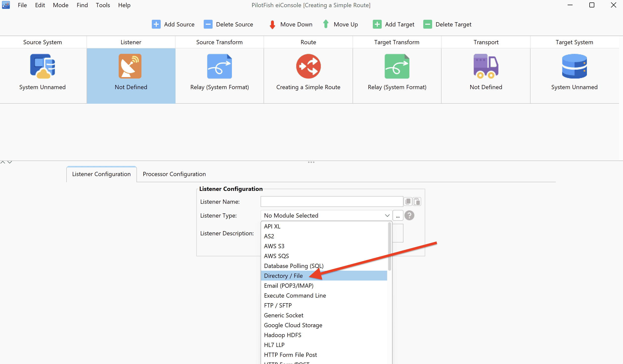This screenshot has width=623, height=364.
Task: Click the Target System database icon
Action: (x=574, y=66)
